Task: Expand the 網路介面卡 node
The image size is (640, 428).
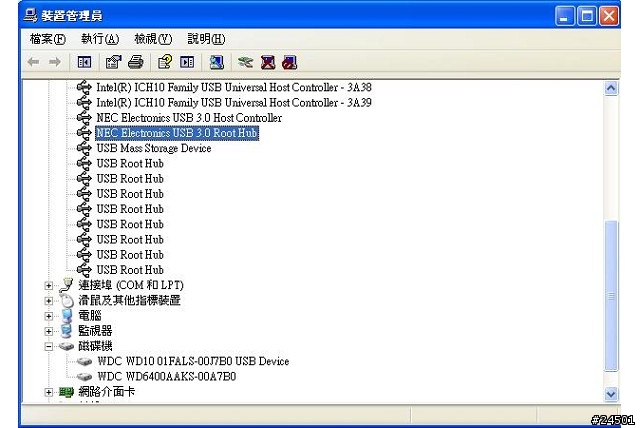Action: 49,393
